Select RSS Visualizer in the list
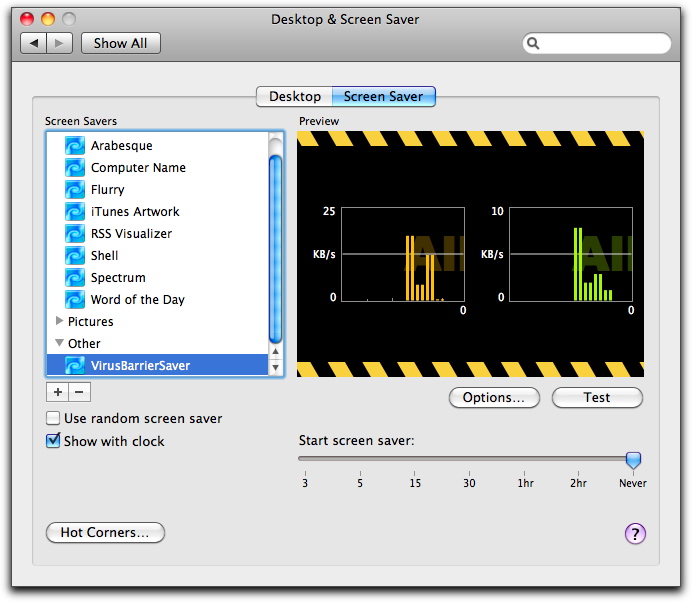 tap(132, 234)
